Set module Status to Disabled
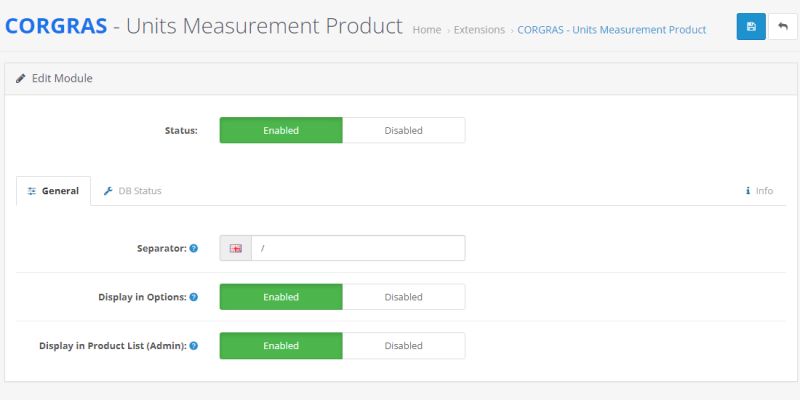Screen dimensions: 800x400 click(x=404, y=130)
